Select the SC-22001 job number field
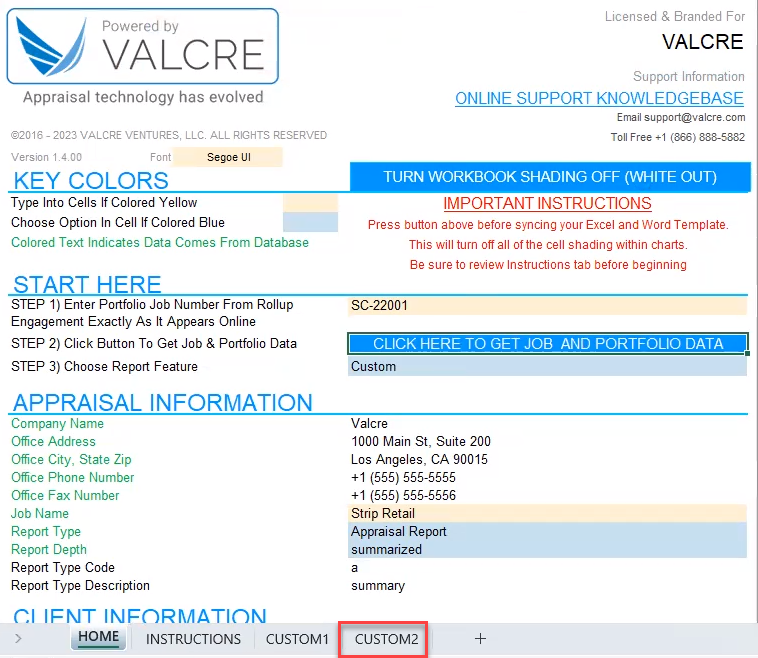Screen dimensions: 758x658 point(547,306)
